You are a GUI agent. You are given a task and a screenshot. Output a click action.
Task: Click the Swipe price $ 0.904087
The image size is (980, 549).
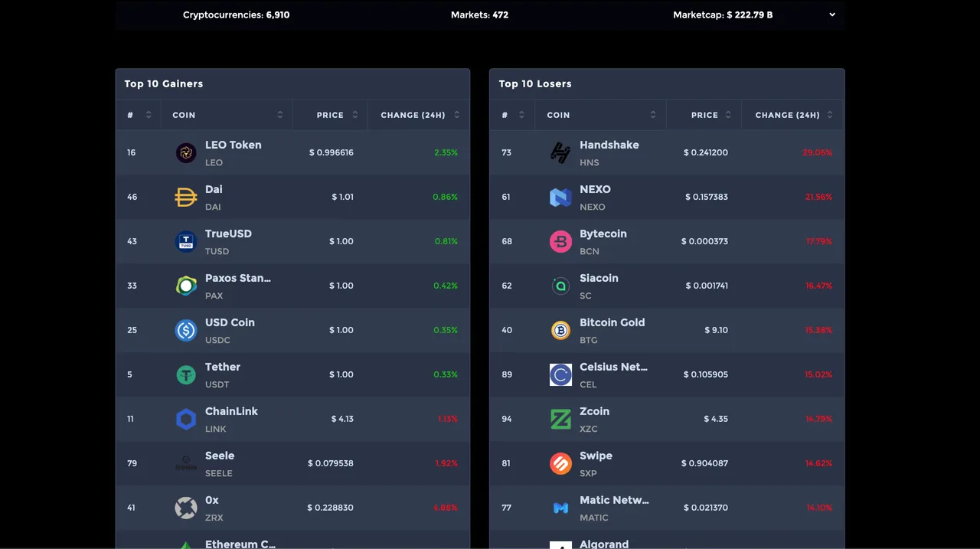click(705, 463)
